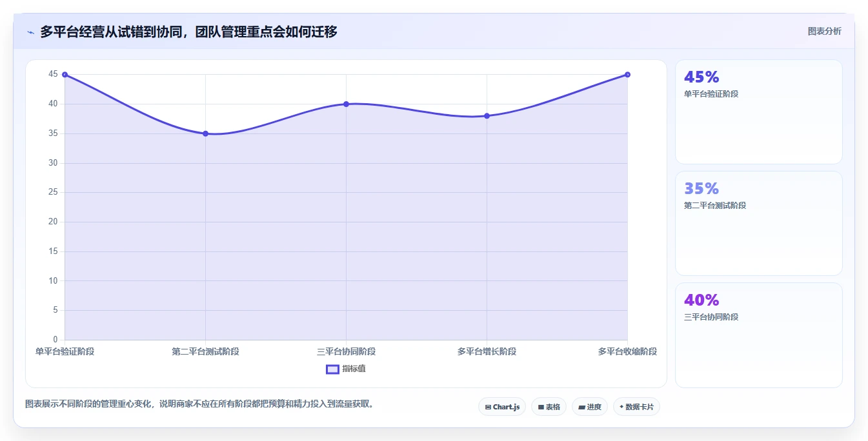Open the 35% 第二平台测试阶段 card
This screenshot has height=441, width=868.
point(759,223)
